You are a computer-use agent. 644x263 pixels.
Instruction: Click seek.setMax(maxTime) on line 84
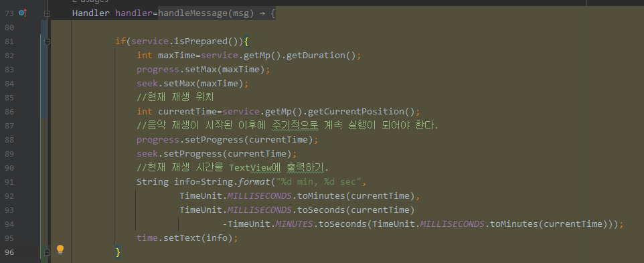[x=191, y=84]
